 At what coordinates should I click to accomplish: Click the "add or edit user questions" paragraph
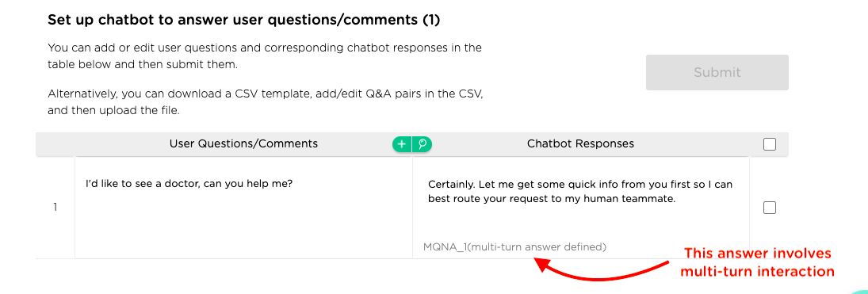click(x=265, y=56)
